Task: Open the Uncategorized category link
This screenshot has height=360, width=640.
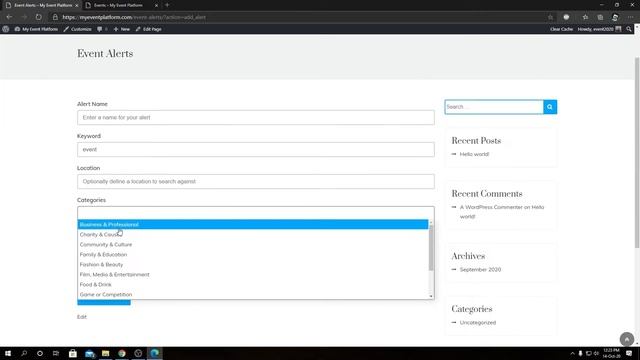Action: pyautogui.click(x=478, y=323)
